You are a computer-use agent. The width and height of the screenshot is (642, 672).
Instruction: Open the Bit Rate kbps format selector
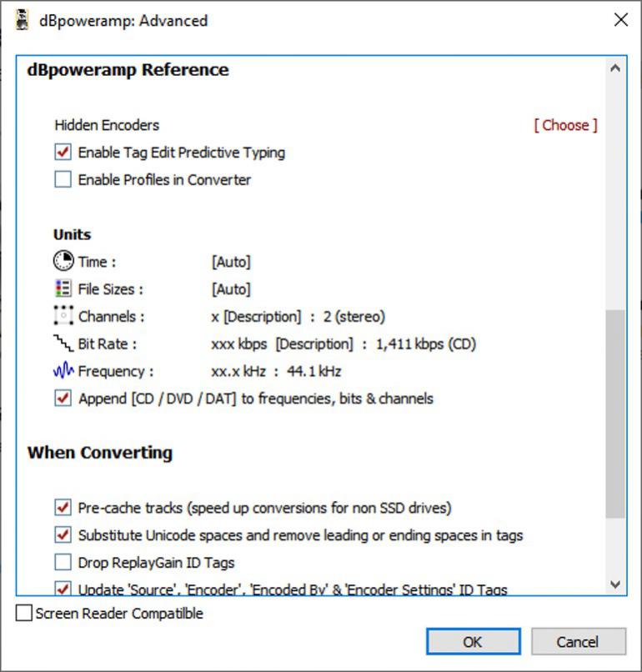tap(343, 344)
